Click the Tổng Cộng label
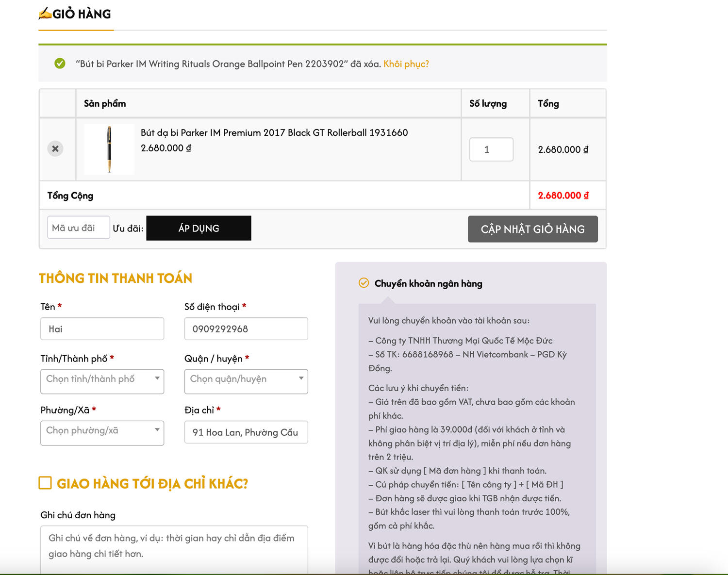 pos(70,196)
